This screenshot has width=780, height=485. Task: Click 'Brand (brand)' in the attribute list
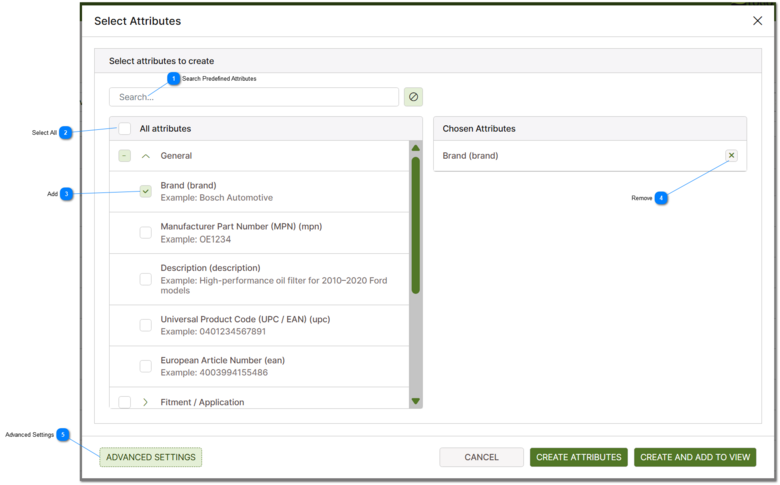coord(189,186)
